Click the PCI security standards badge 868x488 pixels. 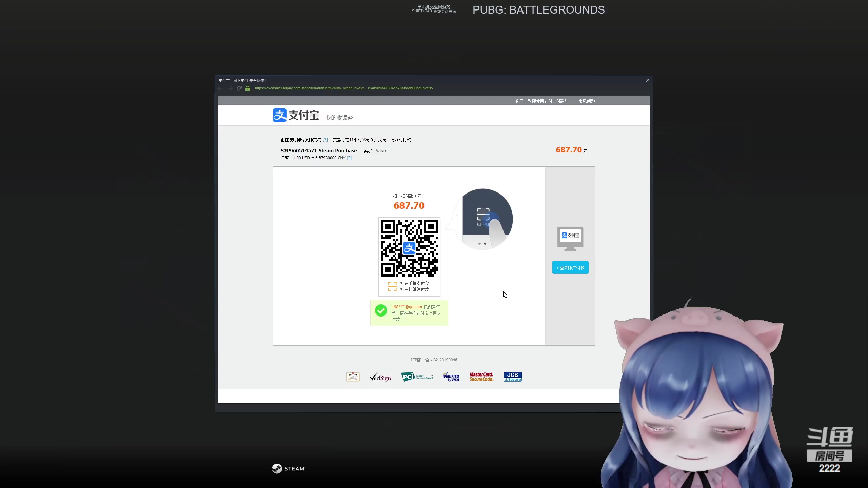[x=417, y=377]
